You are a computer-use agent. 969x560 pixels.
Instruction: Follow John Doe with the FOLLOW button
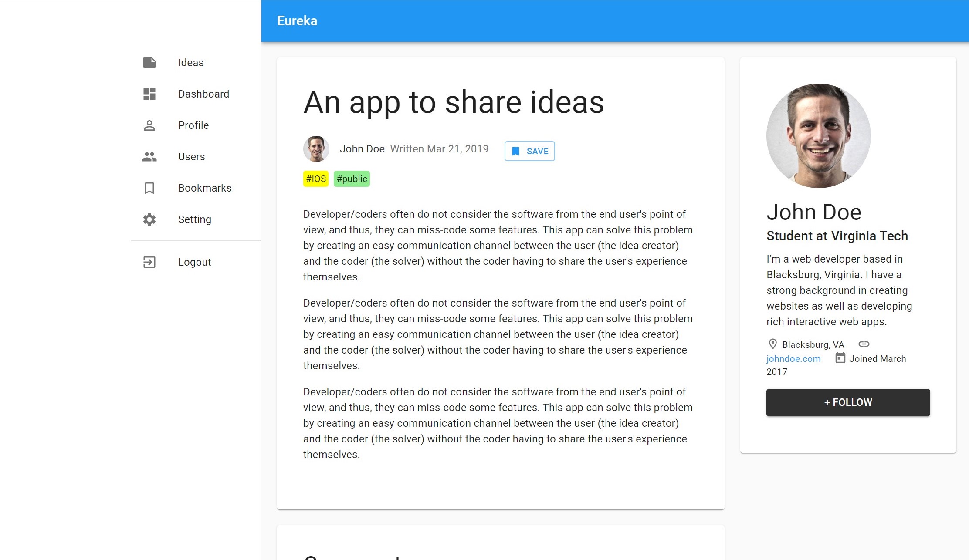pyautogui.click(x=848, y=402)
